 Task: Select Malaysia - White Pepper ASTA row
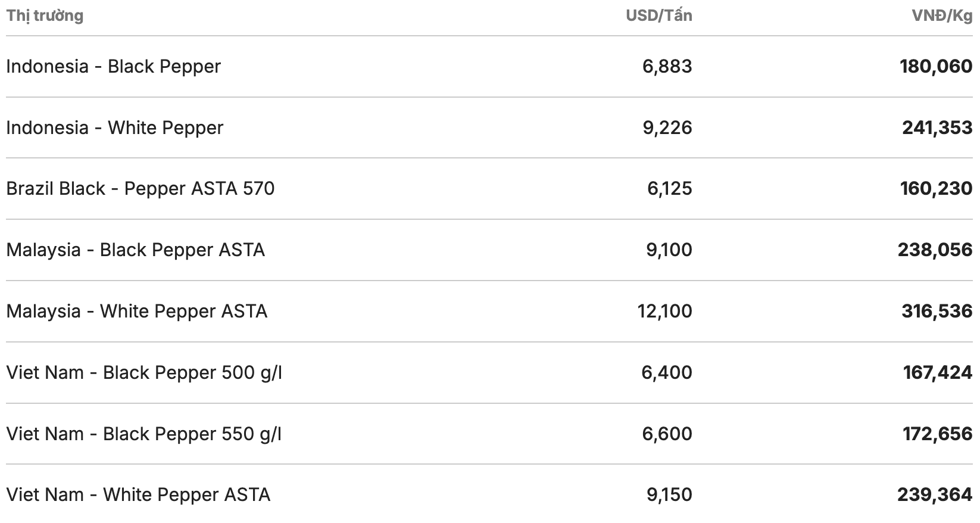(x=136, y=311)
